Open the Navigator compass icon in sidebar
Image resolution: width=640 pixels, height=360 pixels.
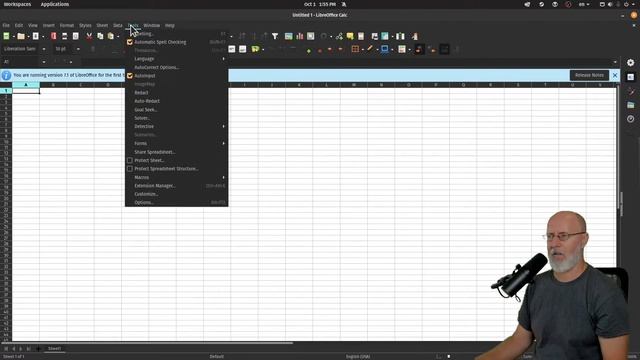(x=631, y=119)
